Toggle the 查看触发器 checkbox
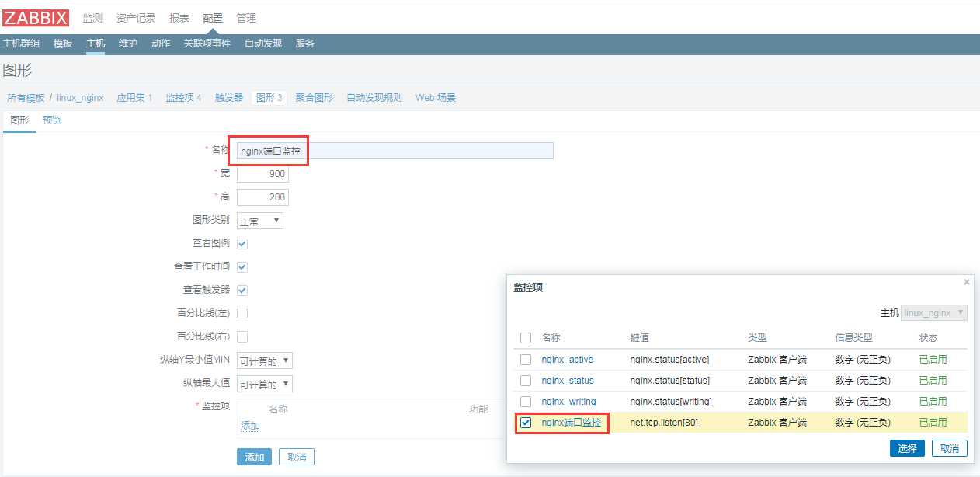Viewport: 980px width, 477px height. pos(242,291)
